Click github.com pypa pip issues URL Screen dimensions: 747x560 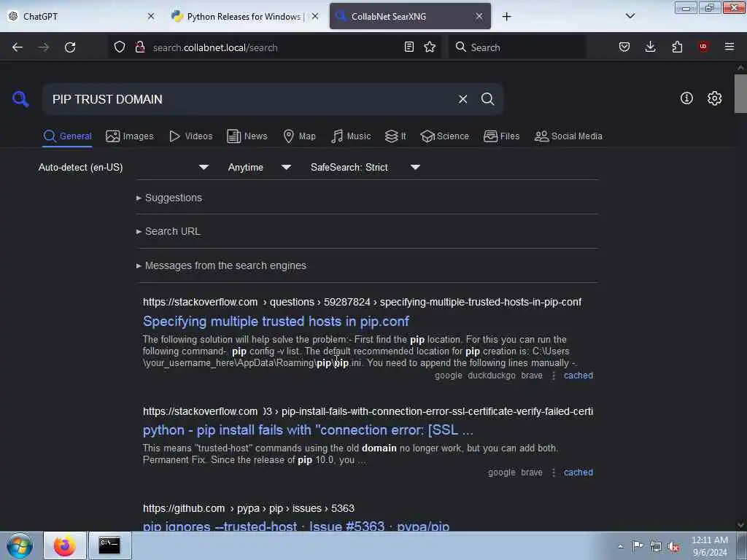249,508
